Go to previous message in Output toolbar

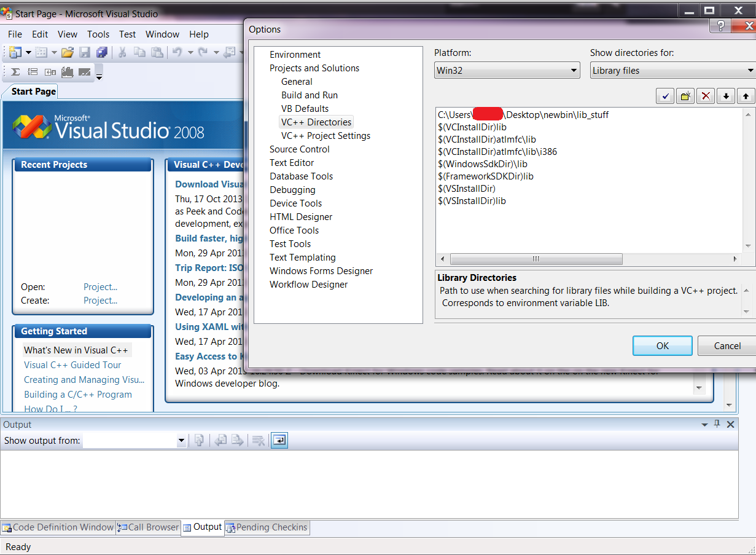tap(220, 440)
